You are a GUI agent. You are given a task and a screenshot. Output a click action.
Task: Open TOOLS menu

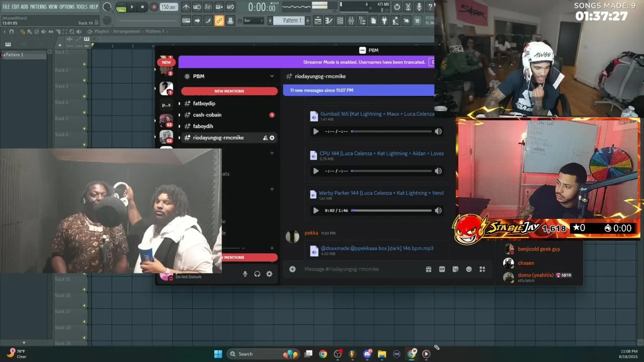(82, 7)
